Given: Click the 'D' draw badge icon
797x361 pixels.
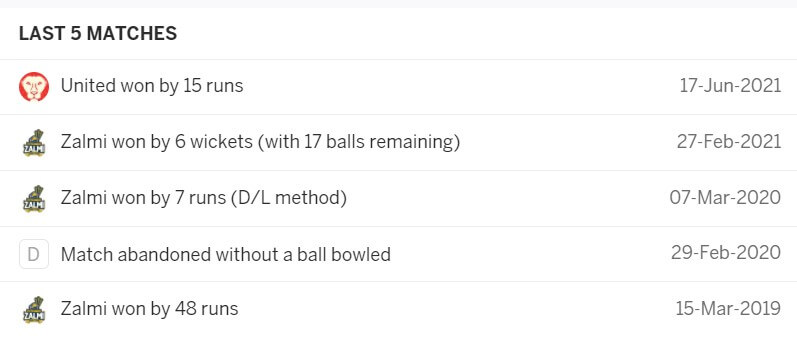Looking at the screenshot, I should 34,254.
